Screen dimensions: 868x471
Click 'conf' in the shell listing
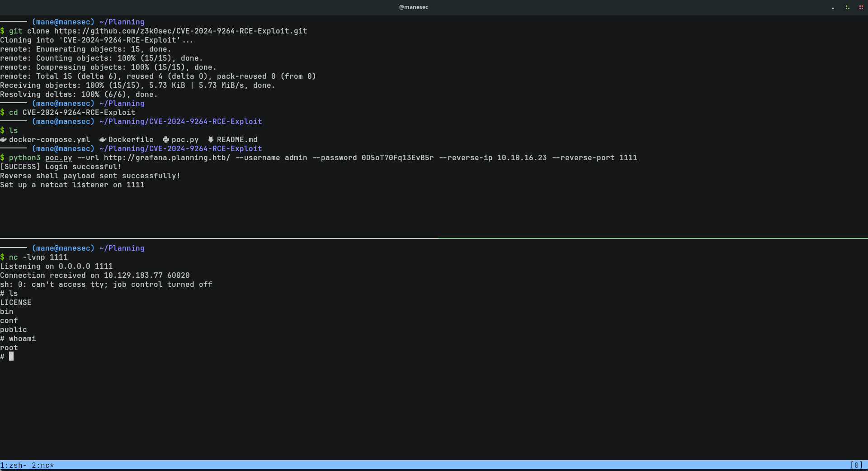click(9, 320)
